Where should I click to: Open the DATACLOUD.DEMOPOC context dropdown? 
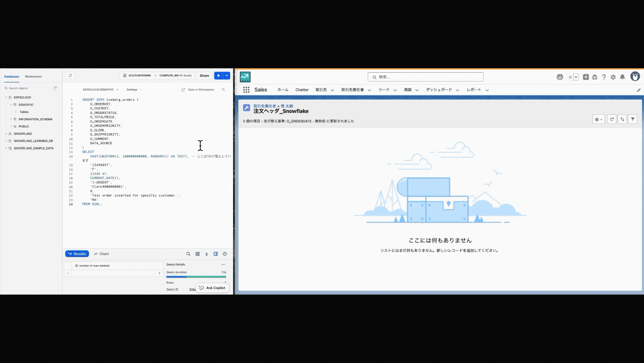pos(101,89)
